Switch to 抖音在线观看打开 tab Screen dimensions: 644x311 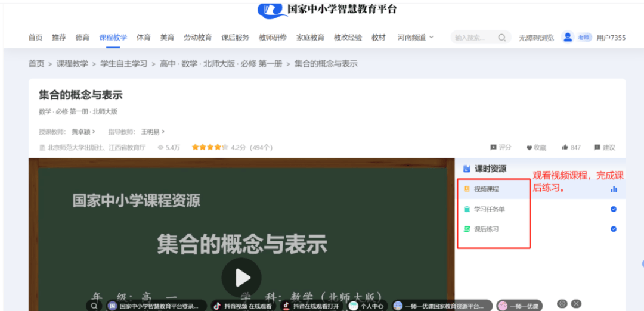(312, 306)
